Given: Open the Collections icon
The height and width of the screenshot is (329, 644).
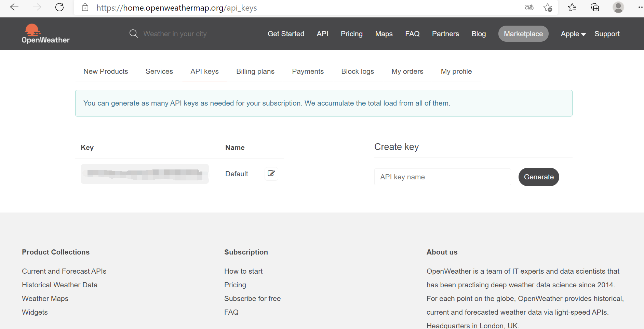Looking at the screenshot, I should click(595, 7).
